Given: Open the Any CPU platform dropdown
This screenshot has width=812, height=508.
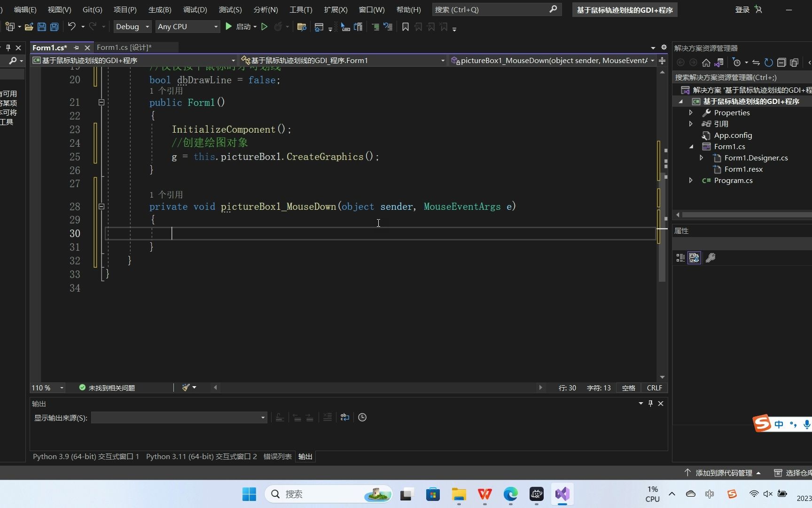Looking at the screenshot, I should click(187, 26).
